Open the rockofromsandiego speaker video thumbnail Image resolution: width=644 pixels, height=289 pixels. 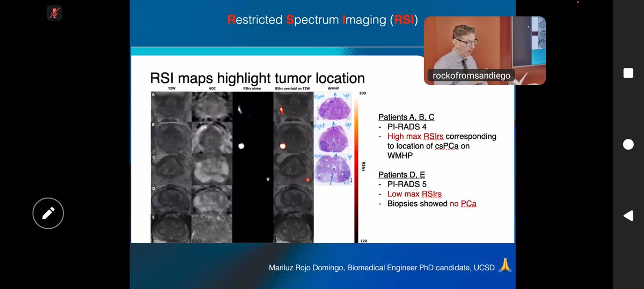(485, 50)
